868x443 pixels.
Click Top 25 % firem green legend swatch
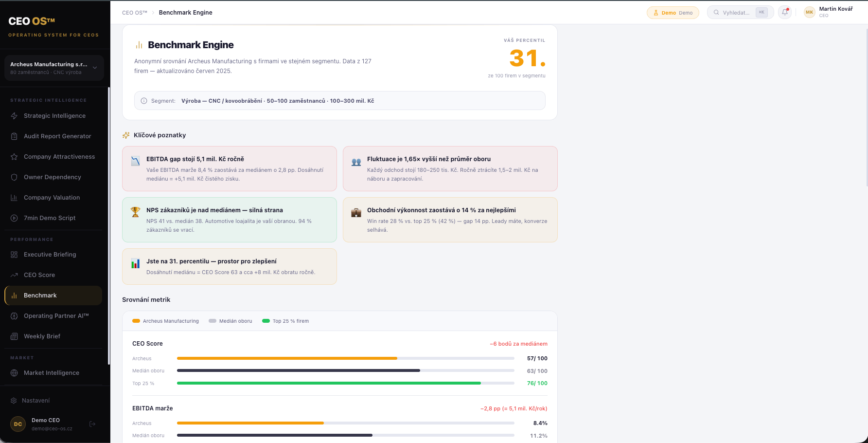click(266, 321)
